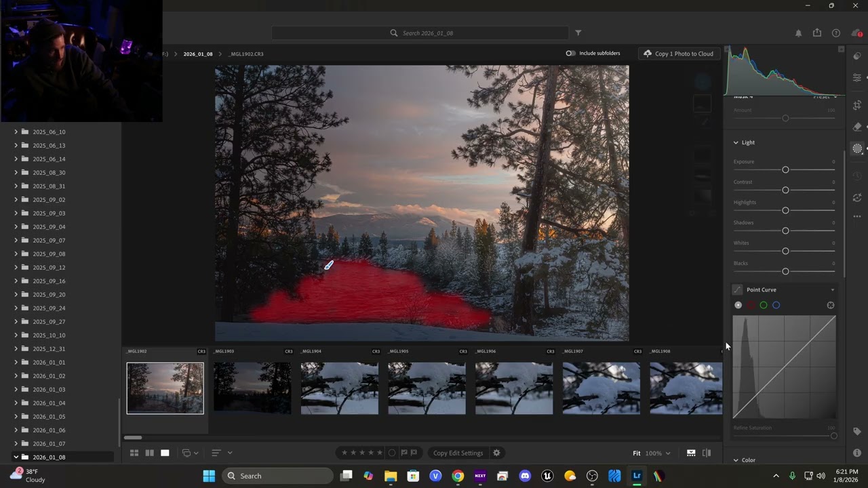Open the Edit sliders panel icon
This screenshot has height=488, width=868.
857,78
